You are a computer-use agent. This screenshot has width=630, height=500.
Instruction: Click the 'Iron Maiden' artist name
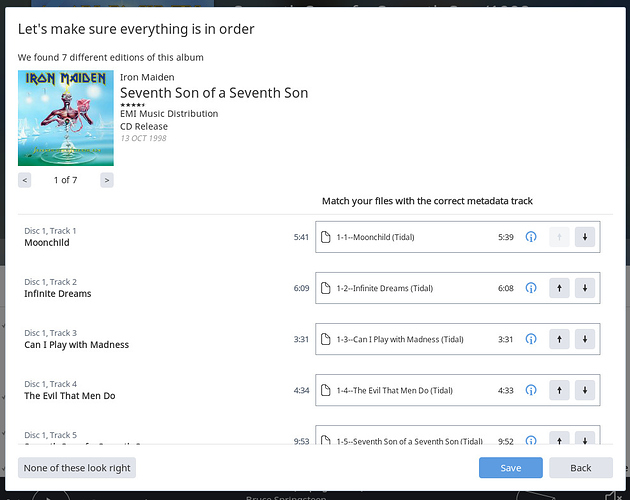(147, 77)
